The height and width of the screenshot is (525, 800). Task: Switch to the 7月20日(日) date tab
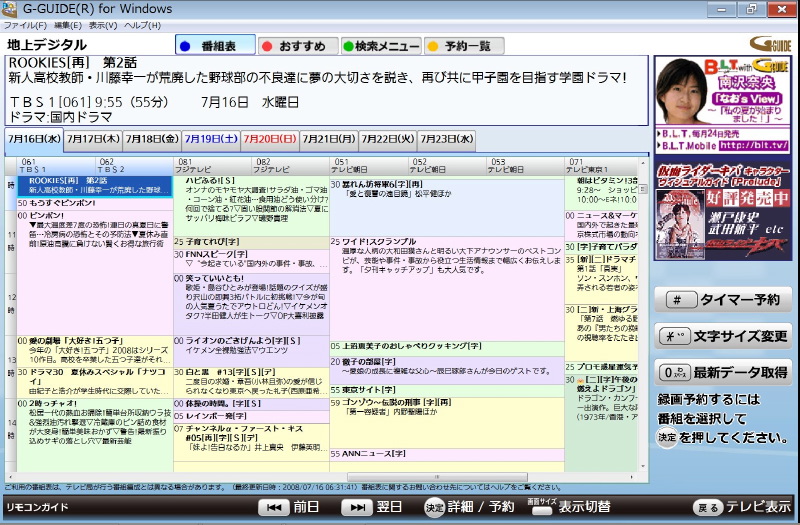(269, 139)
